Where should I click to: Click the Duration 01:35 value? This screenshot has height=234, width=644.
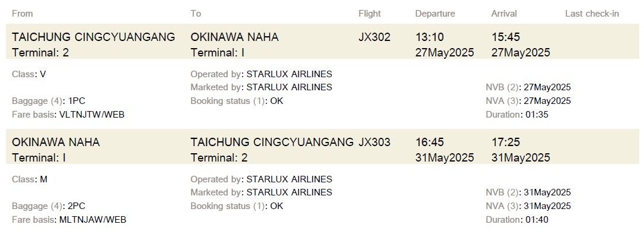537,115
